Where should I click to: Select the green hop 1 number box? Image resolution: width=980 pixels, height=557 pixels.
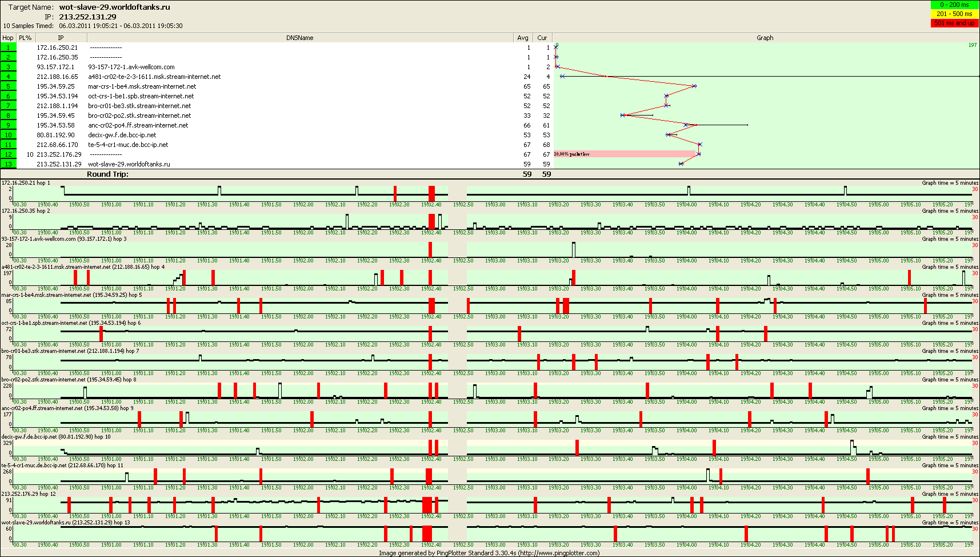click(x=9, y=47)
